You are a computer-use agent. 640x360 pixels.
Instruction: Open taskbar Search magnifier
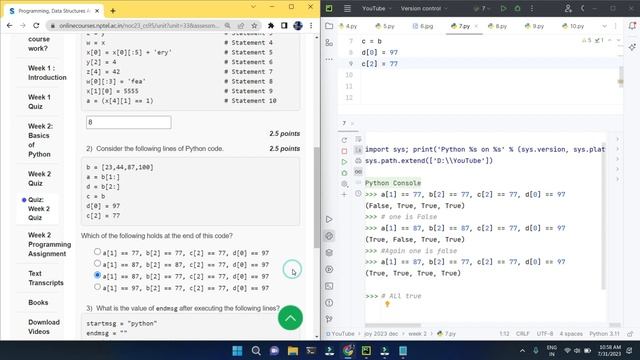tap(256, 350)
